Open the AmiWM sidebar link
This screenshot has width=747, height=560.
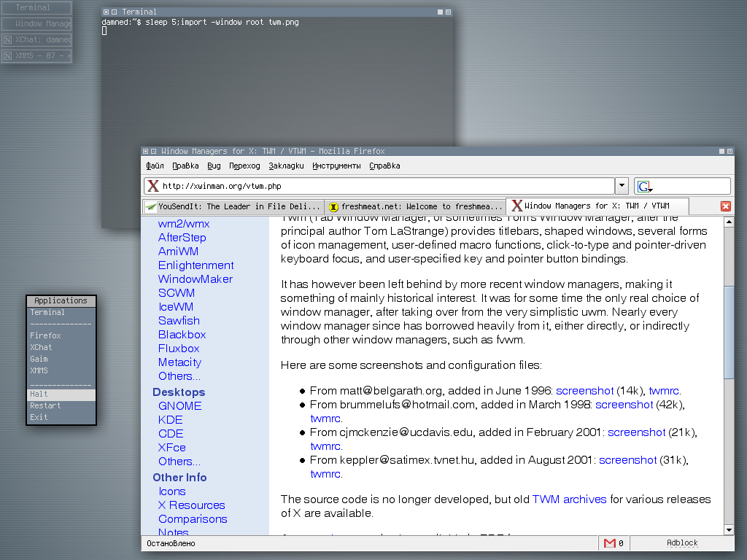pyautogui.click(x=178, y=252)
